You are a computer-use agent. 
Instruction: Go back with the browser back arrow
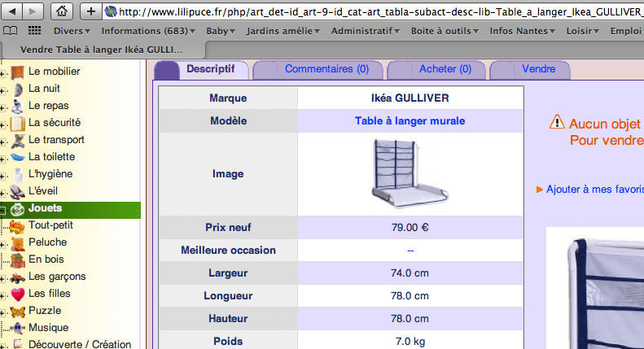12,11
